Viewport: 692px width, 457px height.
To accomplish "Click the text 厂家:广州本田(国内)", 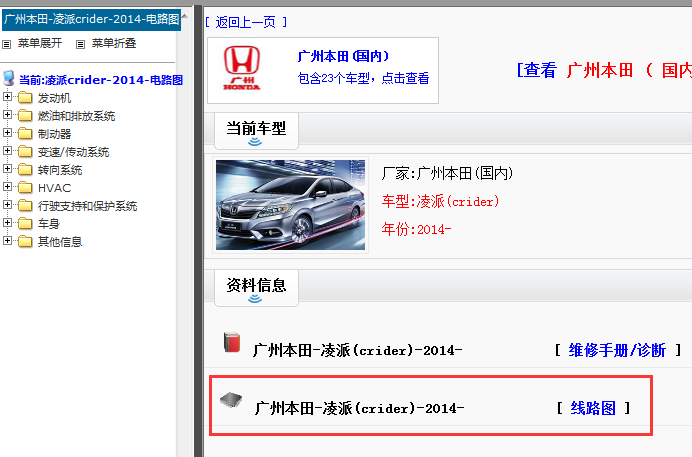I will click(x=448, y=173).
